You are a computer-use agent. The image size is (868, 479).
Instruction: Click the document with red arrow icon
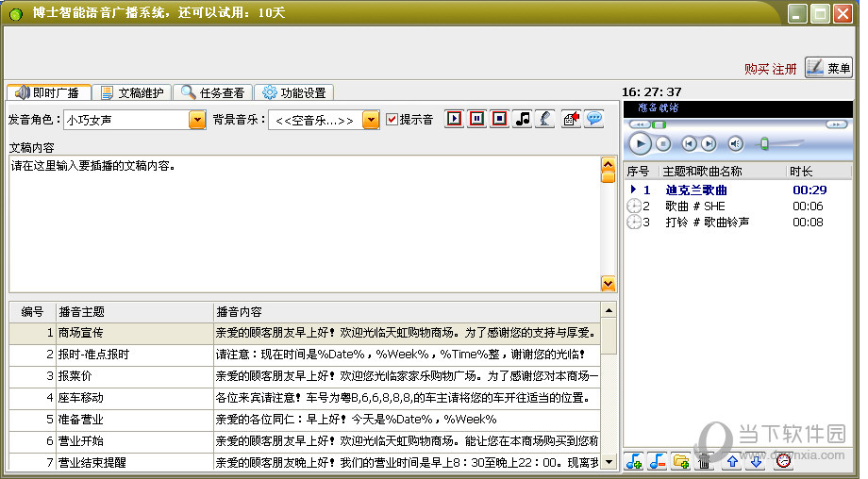(x=571, y=119)
